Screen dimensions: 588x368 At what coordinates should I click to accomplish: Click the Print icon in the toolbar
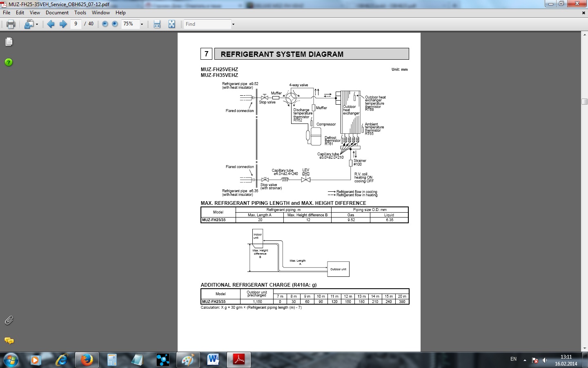pos(11,24)
